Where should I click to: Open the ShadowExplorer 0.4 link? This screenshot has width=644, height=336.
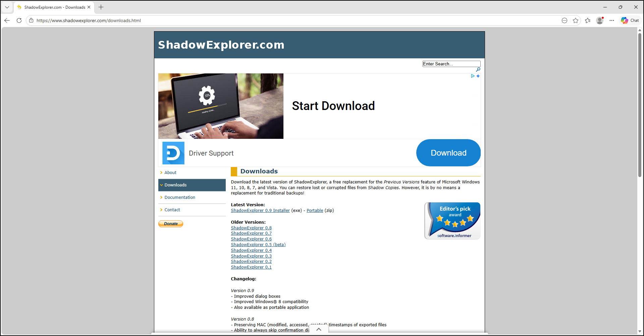pos(251,250)
